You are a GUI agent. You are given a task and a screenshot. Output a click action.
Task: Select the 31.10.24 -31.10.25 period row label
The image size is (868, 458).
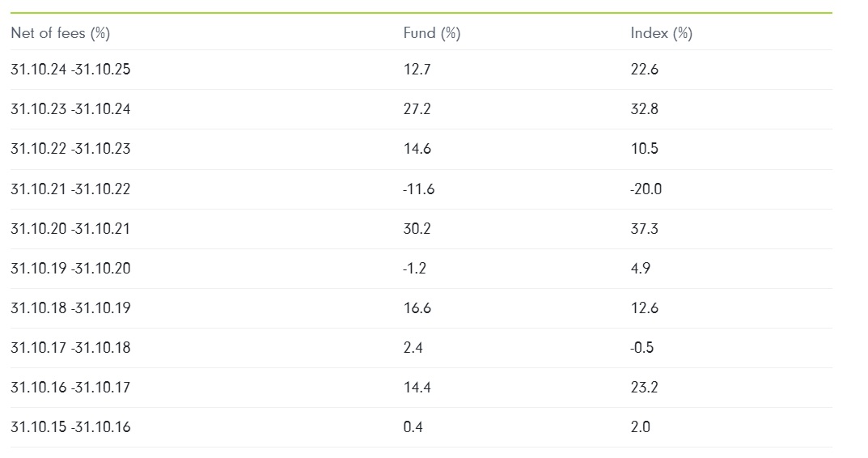click(x=70, y=70)
